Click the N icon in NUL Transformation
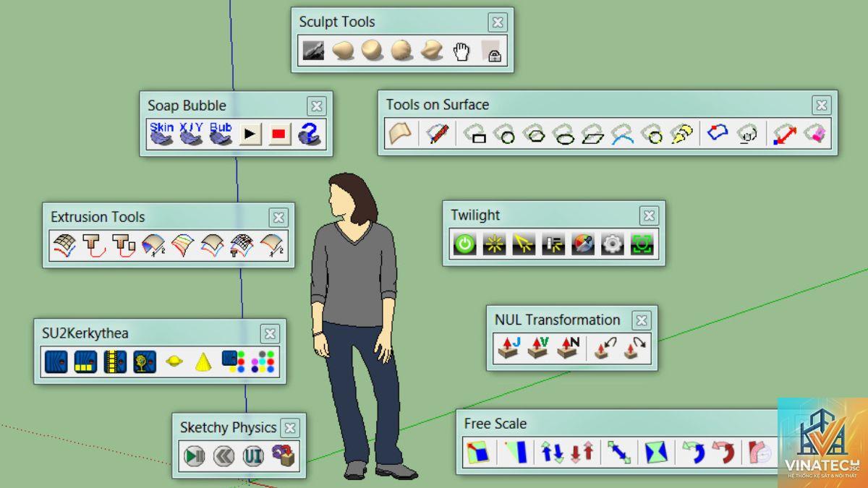Image resolution: width=868 pixels, height=488 pixels. coord(568,348)
